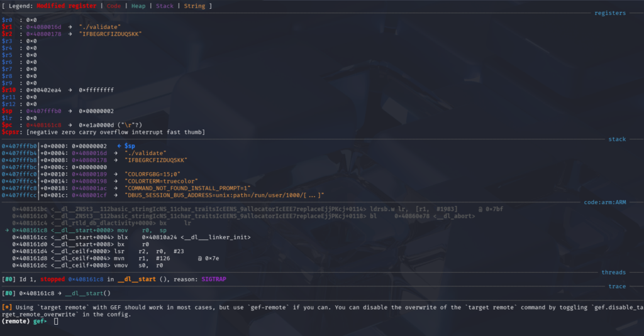Click the 0xffffffff value in $r10 row
The width and height of the screenshot is (644, 336).
[96, 90]
